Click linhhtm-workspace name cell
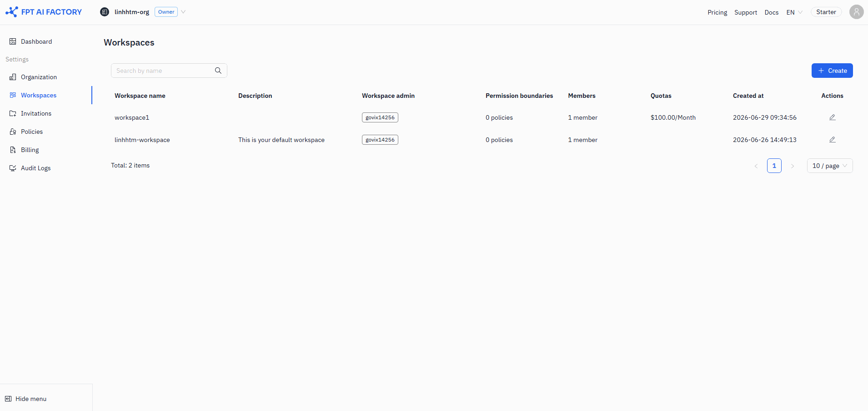Viewport: 868px width, 411px height. [x=142, y=140]
